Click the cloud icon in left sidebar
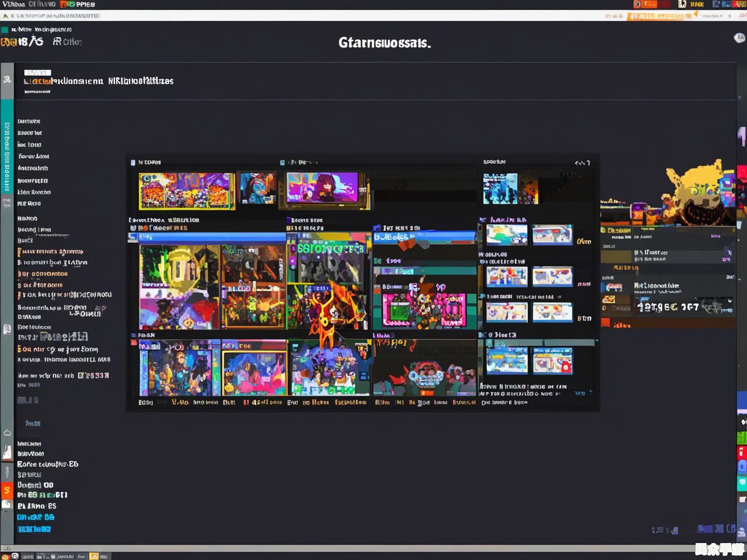This screenshot has width=747, height=560. (7, 432)
